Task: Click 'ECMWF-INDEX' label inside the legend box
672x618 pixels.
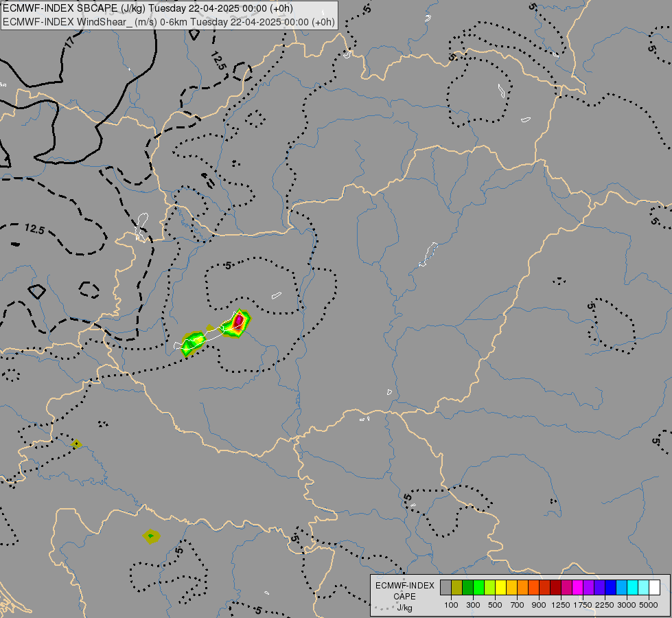Action: tap(404, 586)
